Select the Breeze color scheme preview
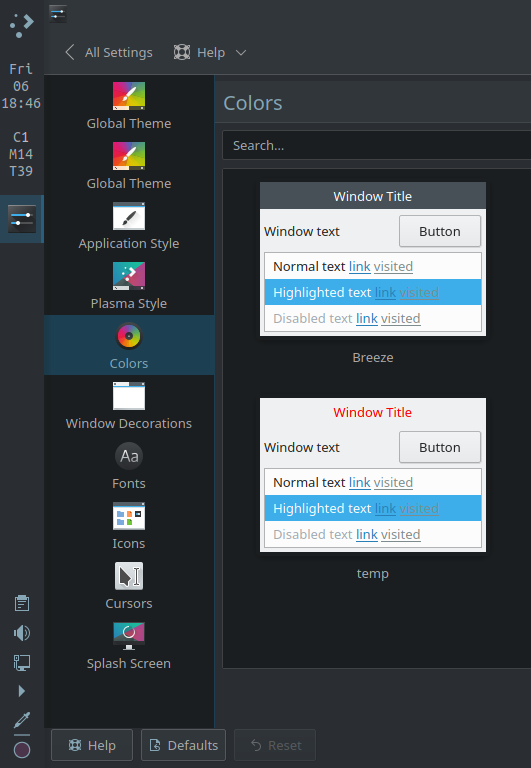531x768 pixels. tap(373, 259)
